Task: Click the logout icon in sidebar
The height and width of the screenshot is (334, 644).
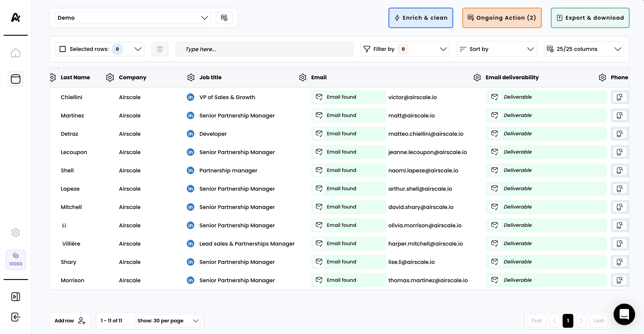Action: point(15,317)
